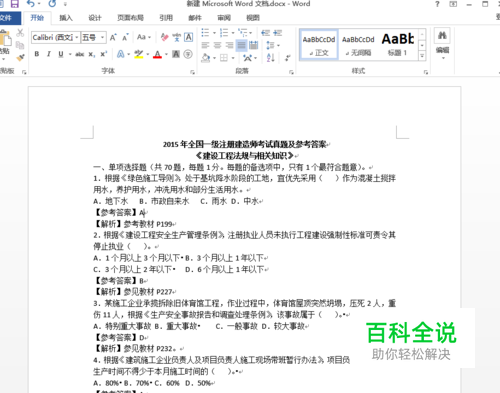Image resolution: width=500 pixels, height=393 pixels.
Task: Click the Grow Font icon
Action: [113, 37]
